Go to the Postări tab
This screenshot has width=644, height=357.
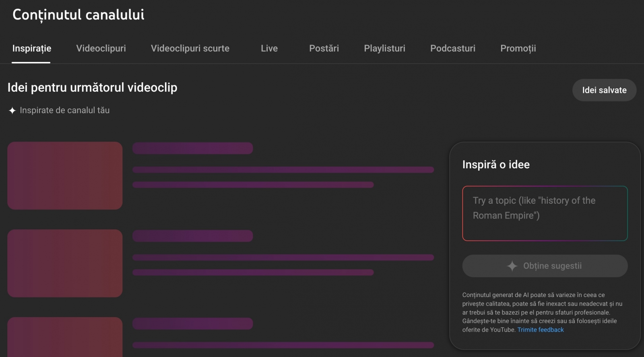(x=324, y=48)
